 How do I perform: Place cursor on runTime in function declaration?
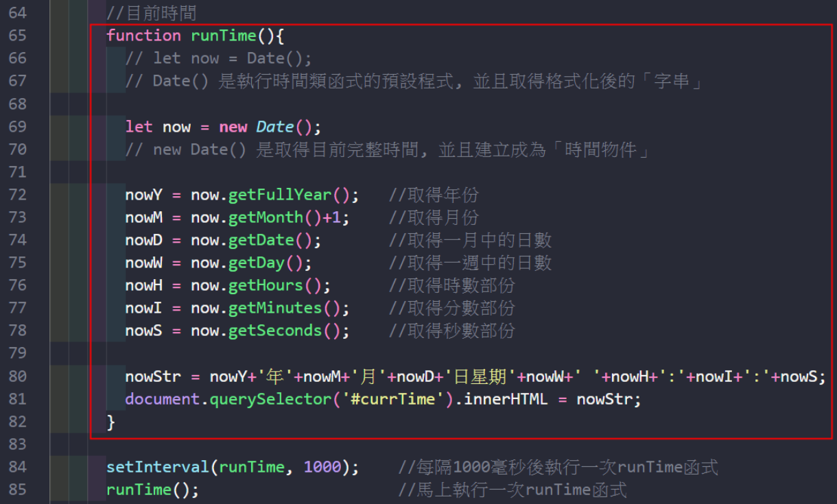click(223, 36)
